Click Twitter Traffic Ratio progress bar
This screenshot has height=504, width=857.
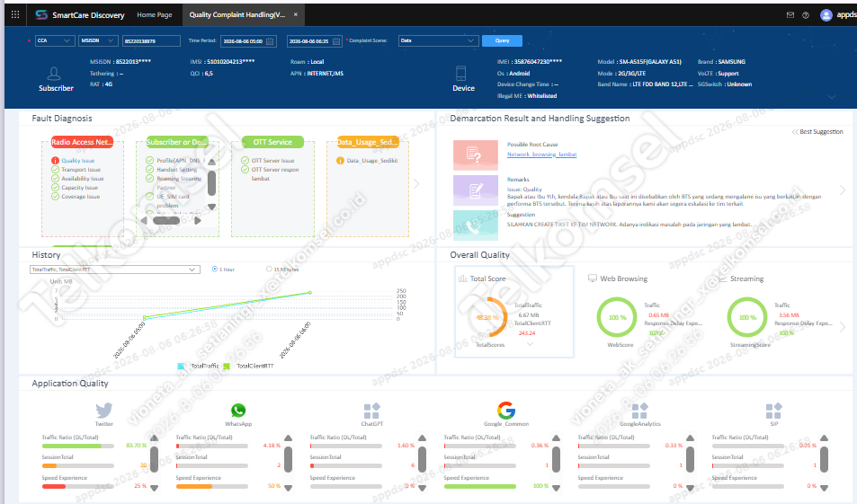tap(78, 447)
